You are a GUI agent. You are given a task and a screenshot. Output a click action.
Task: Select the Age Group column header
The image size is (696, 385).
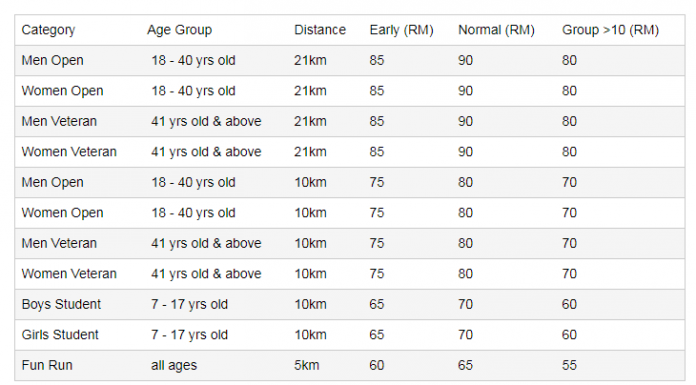tap(179, 30)
